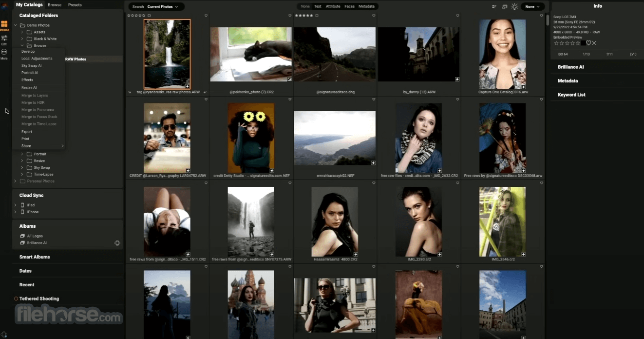Click the badge on @pekhenko_photo (7).CR2
The image size is (644, 339).
tap(289, 79)
